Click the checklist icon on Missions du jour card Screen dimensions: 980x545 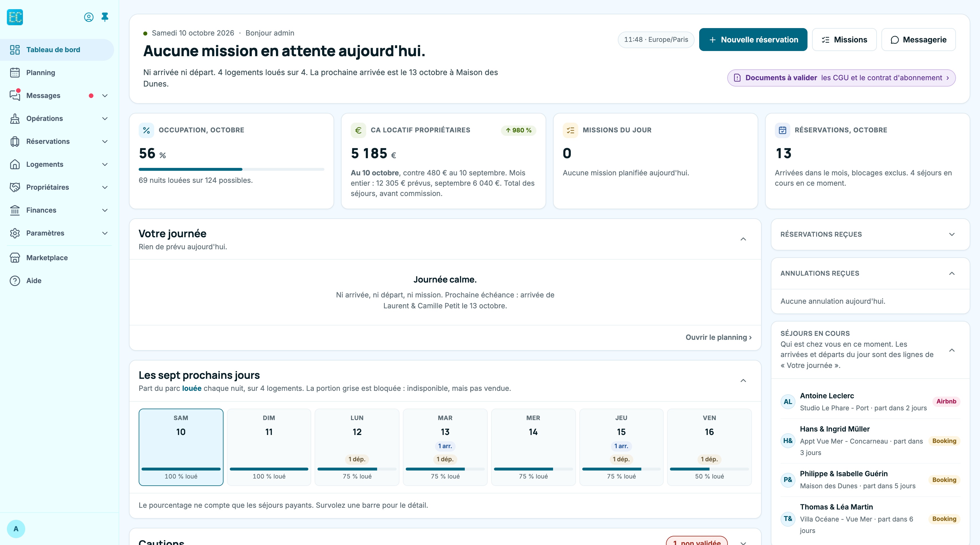tap(570, 130)
